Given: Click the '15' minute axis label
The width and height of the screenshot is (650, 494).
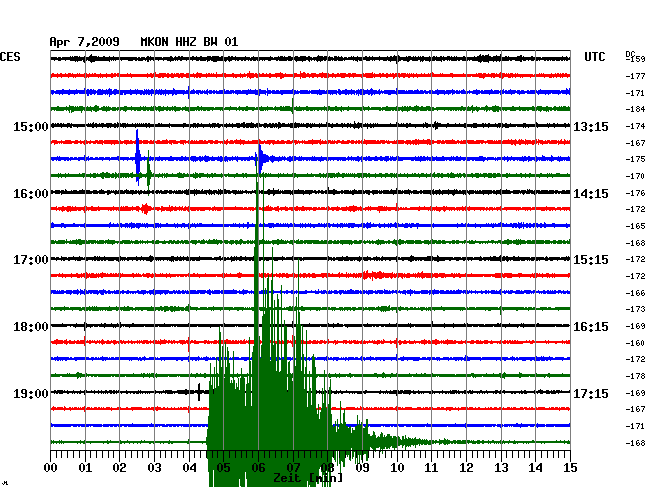Looking at the screenshot, I should coord(570,468).
